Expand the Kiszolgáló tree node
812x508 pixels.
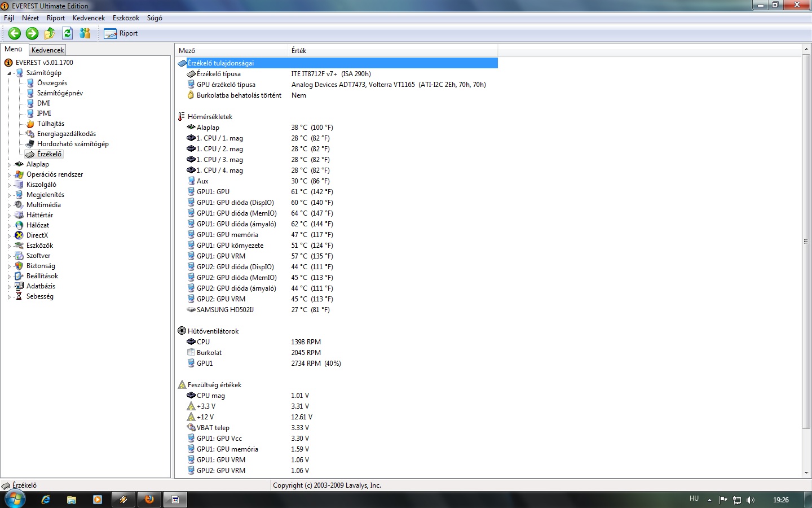(x=9, y=185)
